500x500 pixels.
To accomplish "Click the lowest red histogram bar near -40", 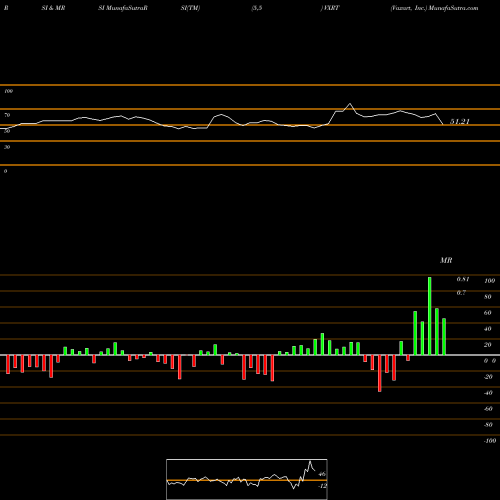I will pyautogui.click(x=380, y=373).
